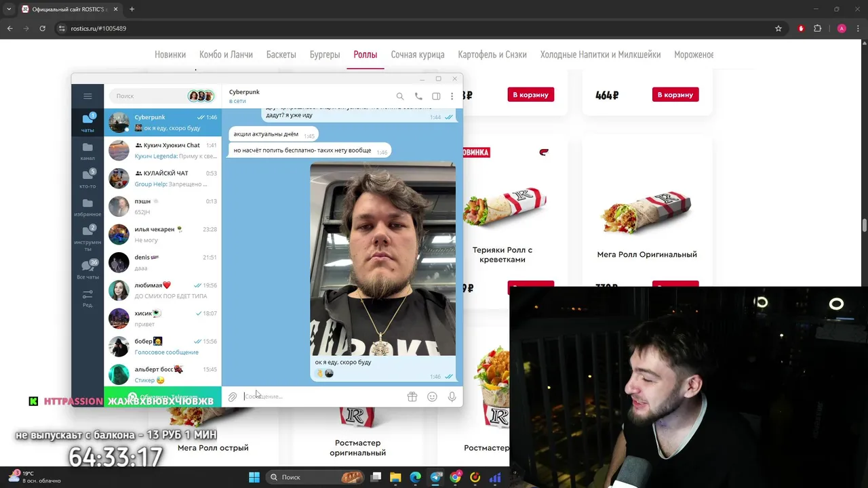Select the active 'Роллы' category tab
Image resolution: width=868 pixels, height=488 pixels.
coord(365,54)
